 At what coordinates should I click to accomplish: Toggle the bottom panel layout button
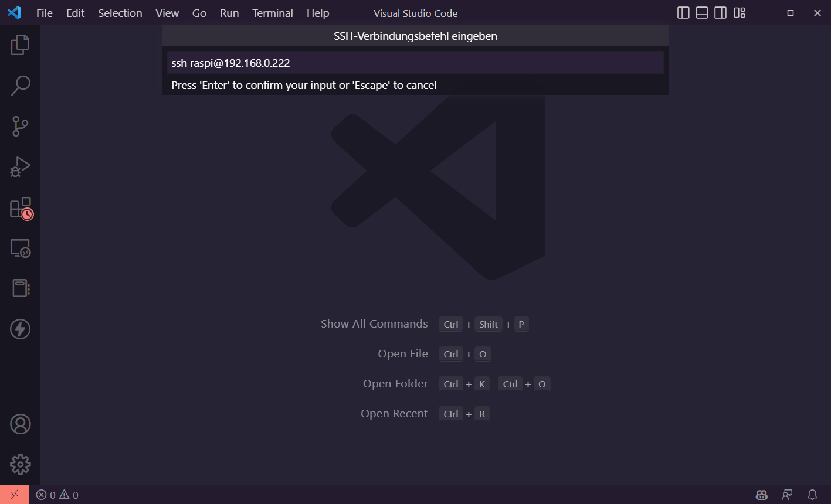702,13
